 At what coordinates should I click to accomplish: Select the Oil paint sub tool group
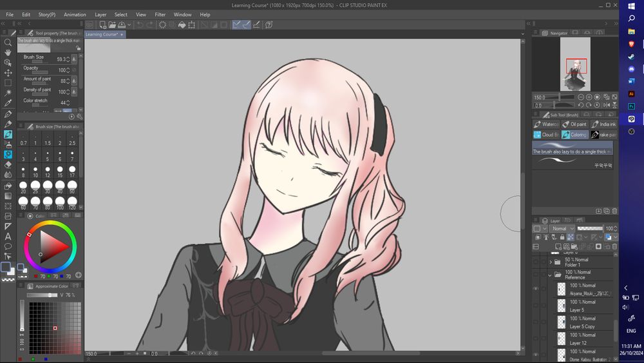point(574,124)
